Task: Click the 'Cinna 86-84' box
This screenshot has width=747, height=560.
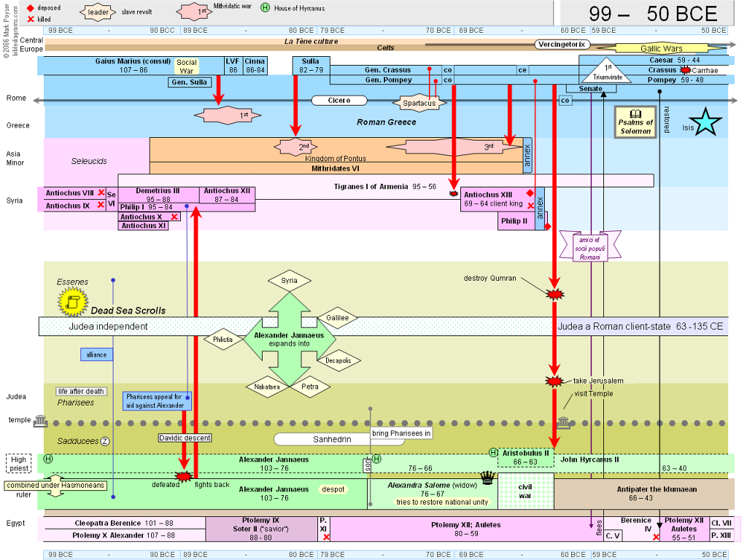Action: (x=255, y=66)
